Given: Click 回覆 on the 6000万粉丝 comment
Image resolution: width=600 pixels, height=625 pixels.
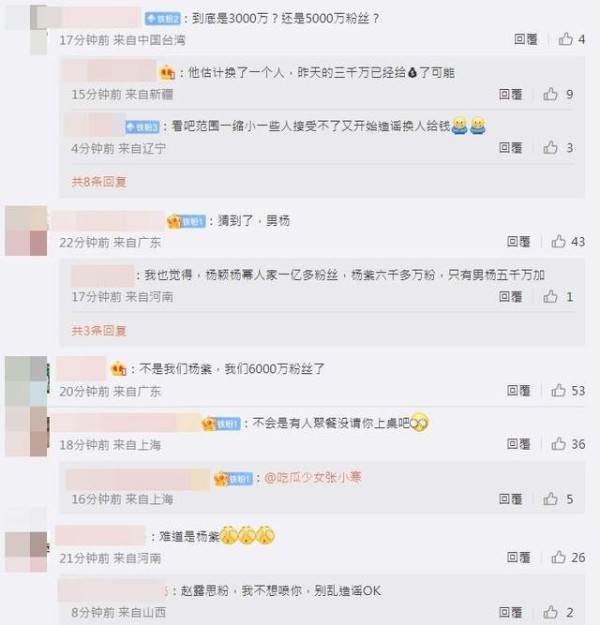Looking at the screenshot, I should click(x=518, y=390).
